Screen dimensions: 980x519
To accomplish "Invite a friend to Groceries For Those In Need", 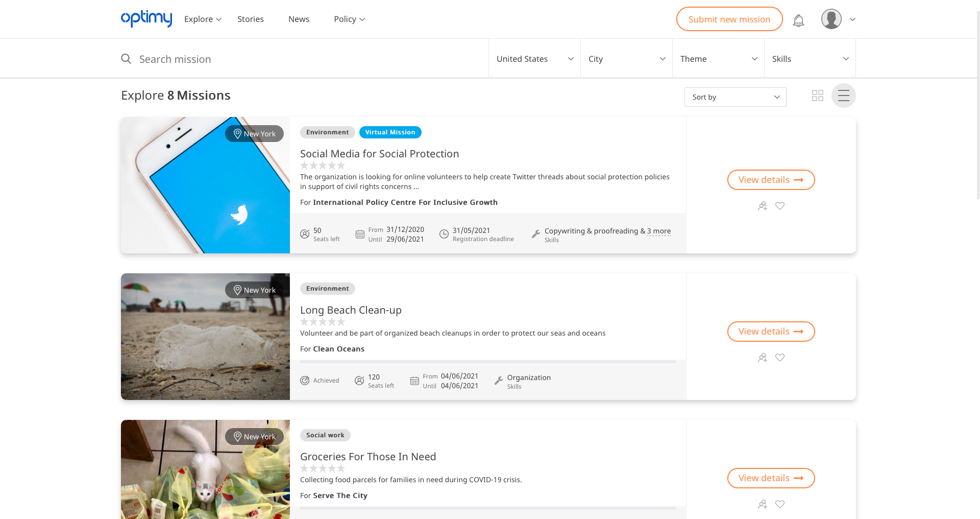I will pyautogui.click(x=763, y=504).
